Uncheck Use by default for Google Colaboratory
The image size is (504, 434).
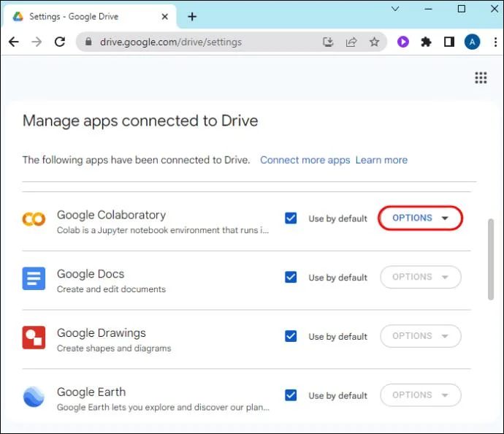point(291,218)
